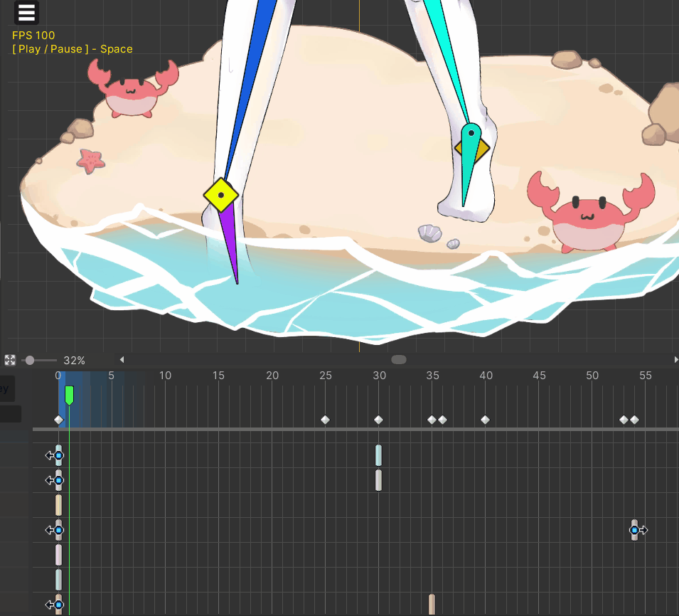
Task: Select the green timeline playhead marker
Action: (x=69, y=395)
